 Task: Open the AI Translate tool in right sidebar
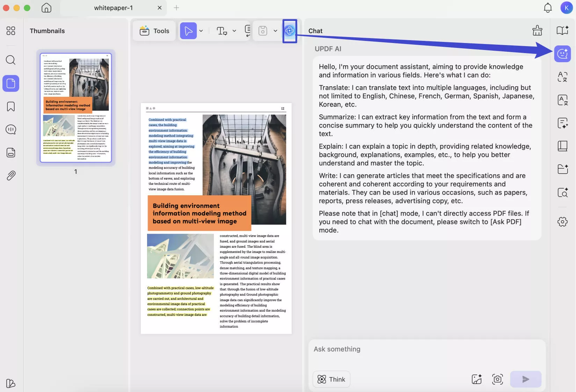click(x=562, y=77)
